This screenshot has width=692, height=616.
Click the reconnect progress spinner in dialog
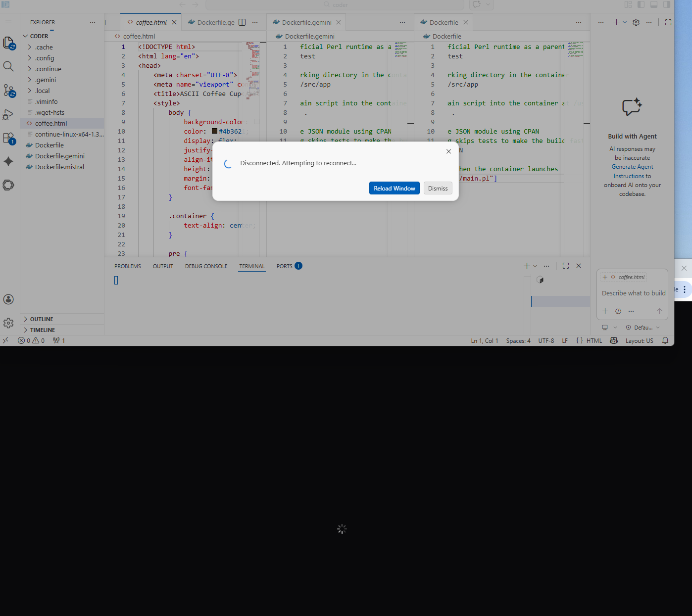click(228, 163)
